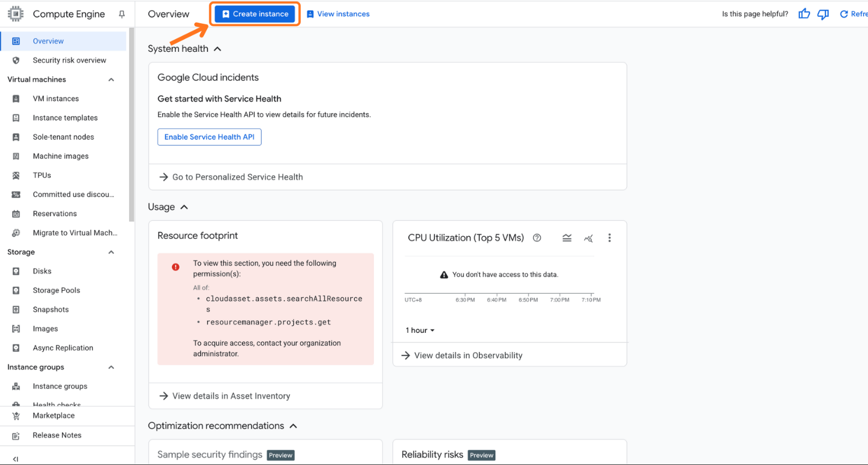The image size is (868, 465).
Task: Click the Create instance button
Action: click(255, 14)
